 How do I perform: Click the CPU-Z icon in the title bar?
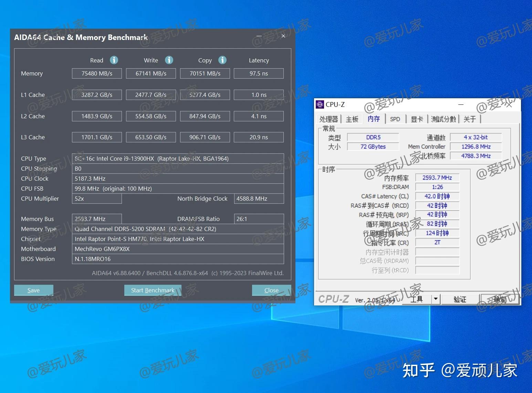coord(320,104)
